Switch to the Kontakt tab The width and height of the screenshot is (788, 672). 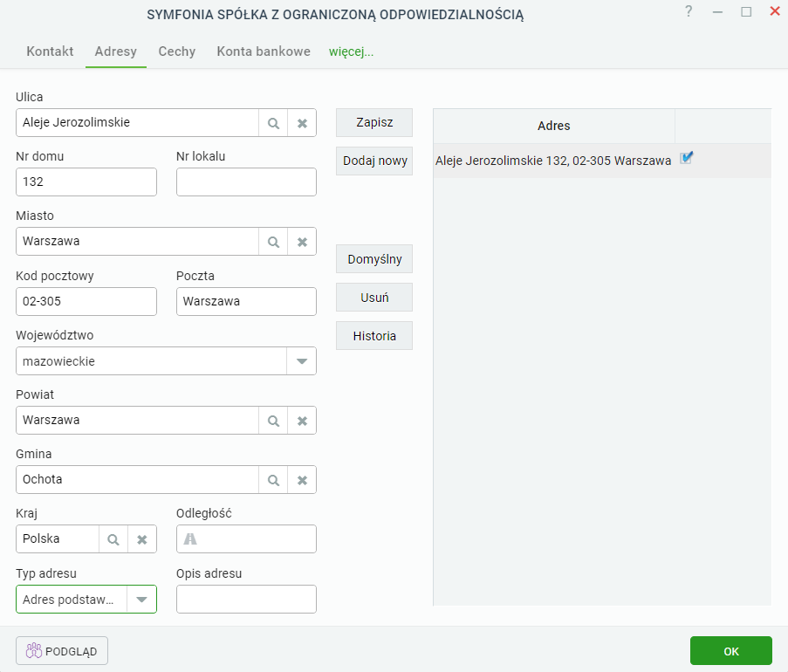pyautogui.click(x=50, y=51)
